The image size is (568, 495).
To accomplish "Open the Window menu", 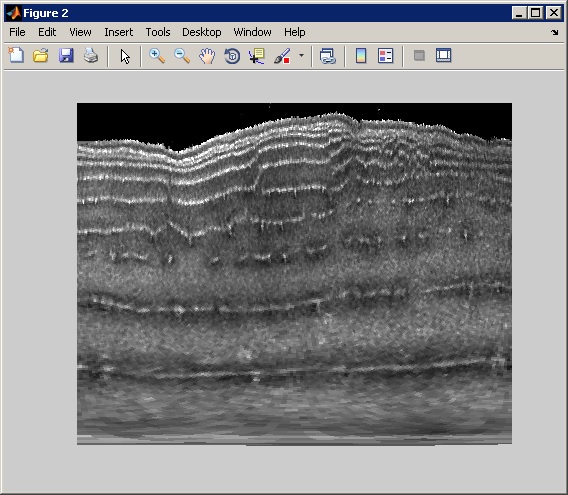I will (252, 32).
